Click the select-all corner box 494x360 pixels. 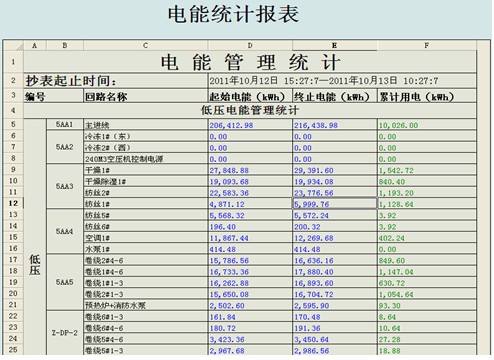point(13,45)
